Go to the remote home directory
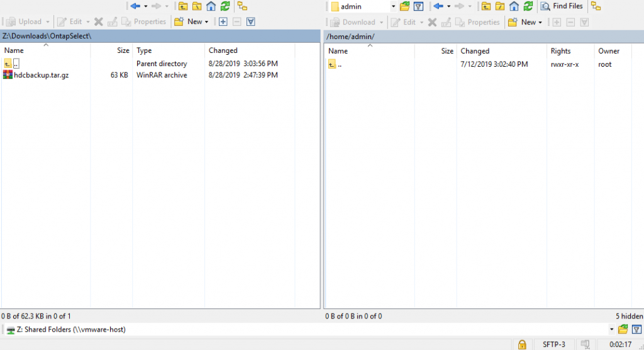This screenshot has width=644, height=350. [x=514, y=6]
